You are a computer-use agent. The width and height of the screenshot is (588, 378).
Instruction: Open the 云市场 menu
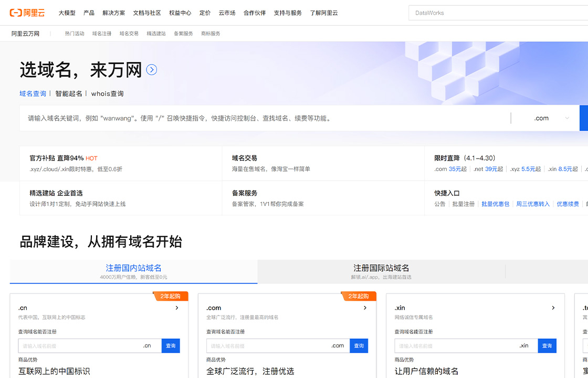(227, 13)
